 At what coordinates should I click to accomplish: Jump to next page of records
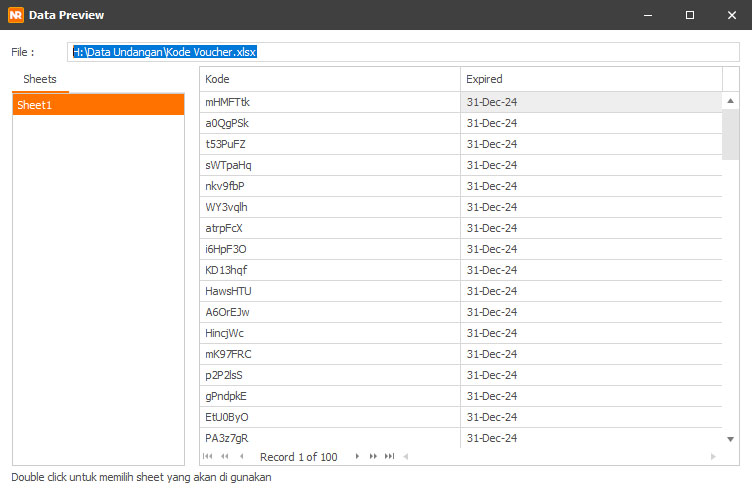point(373,457)
